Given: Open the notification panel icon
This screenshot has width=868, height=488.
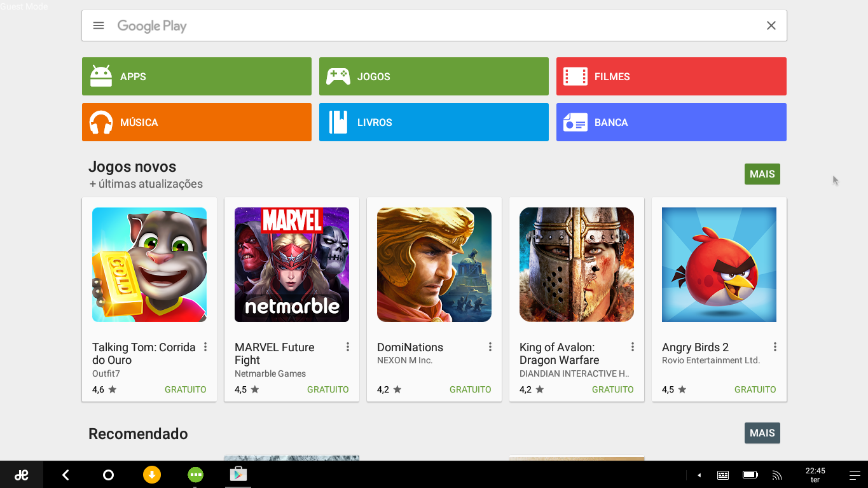Looking at the screenshot, I should [x=855, y=475].
